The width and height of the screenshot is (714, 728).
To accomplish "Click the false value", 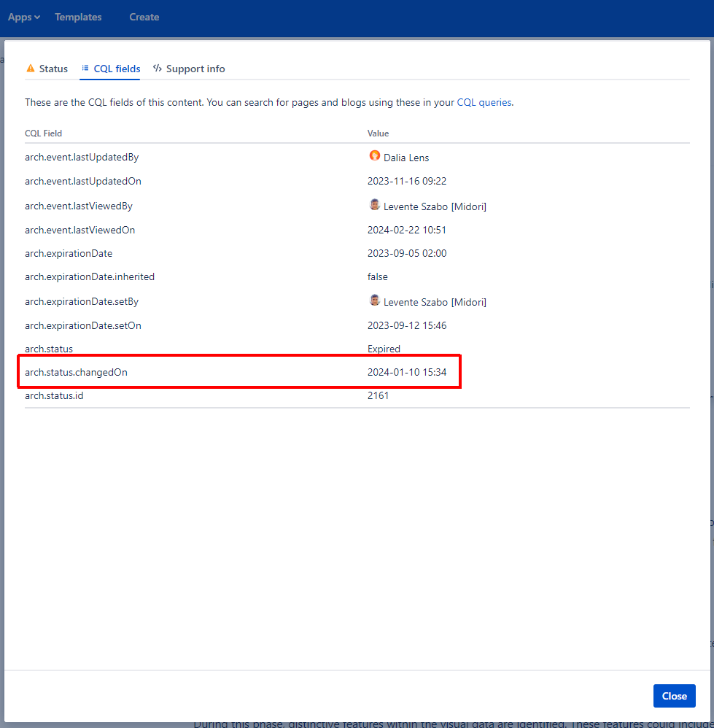I will (x=378, y=276).
